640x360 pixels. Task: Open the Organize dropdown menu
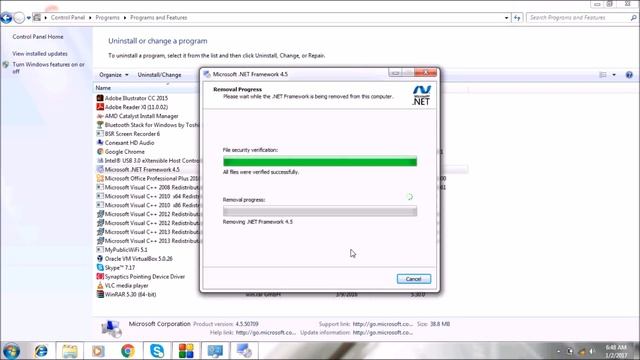pyautogui.click(x=113, y=75)
